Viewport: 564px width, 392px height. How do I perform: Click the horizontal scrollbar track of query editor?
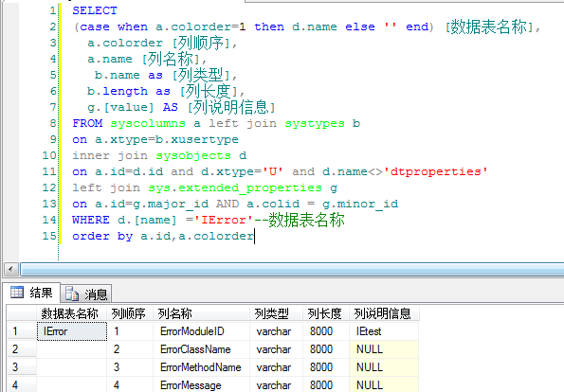pyautogui.click(x=292, y=269)
